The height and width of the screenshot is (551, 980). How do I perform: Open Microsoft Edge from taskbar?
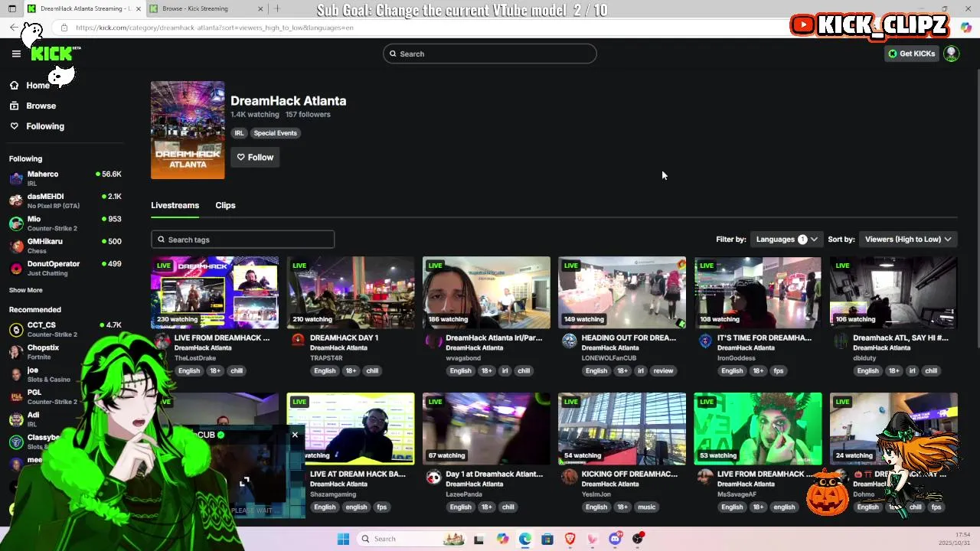524,539
